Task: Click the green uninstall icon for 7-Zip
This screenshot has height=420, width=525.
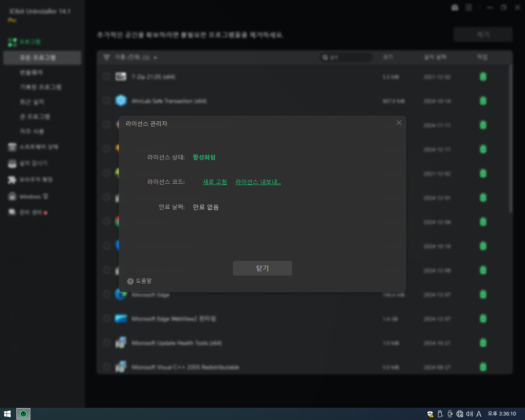Action: pyautogui.click(x=483, y=76)
